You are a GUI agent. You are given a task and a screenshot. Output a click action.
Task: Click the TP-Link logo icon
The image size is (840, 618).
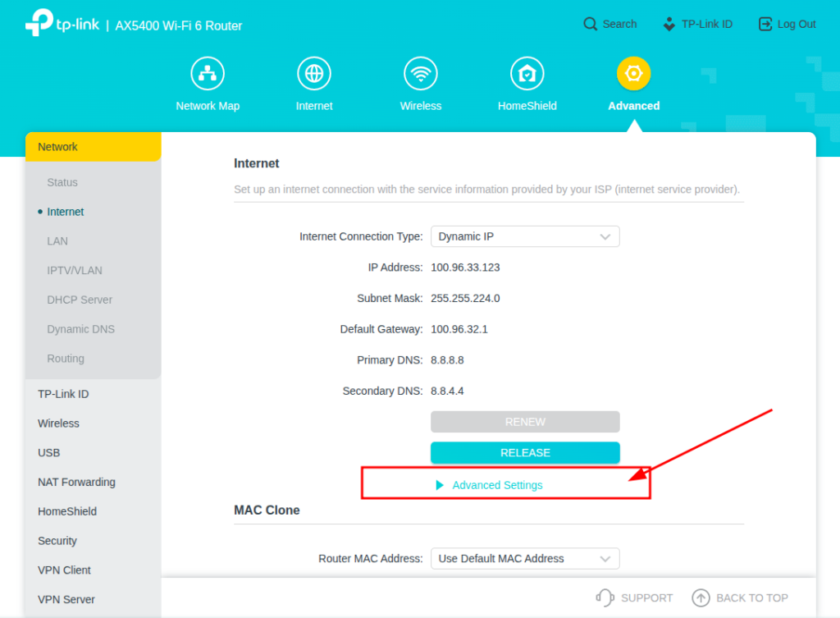[39, 25]
